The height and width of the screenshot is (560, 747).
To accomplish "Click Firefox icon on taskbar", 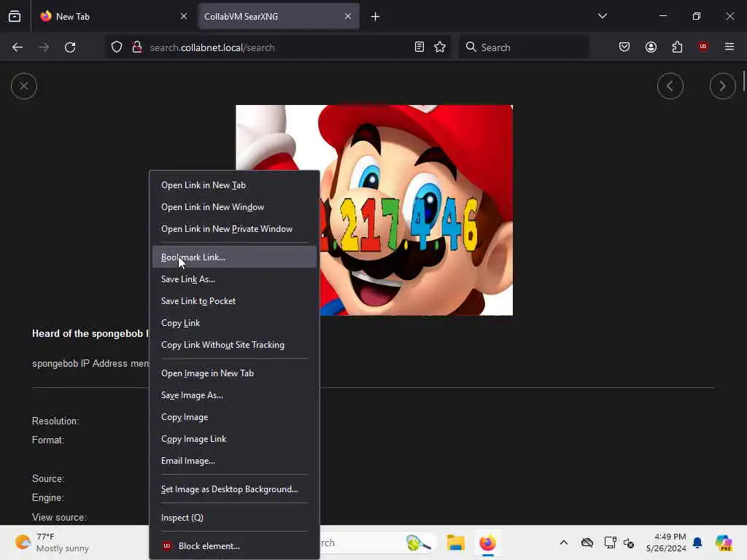I will point(488,542).
